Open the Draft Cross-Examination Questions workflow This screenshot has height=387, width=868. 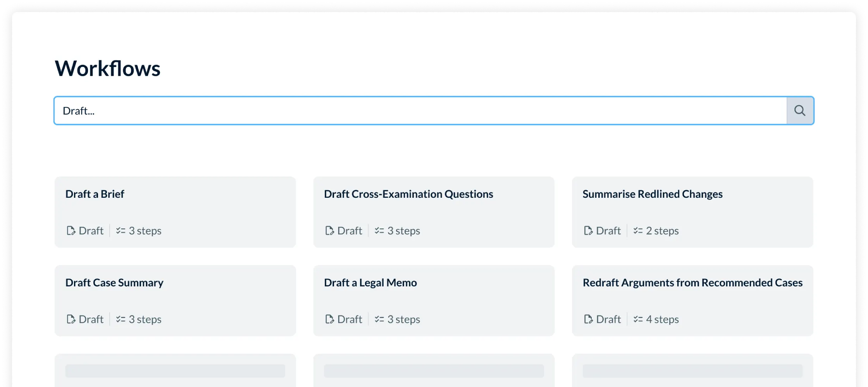(434, 212)
